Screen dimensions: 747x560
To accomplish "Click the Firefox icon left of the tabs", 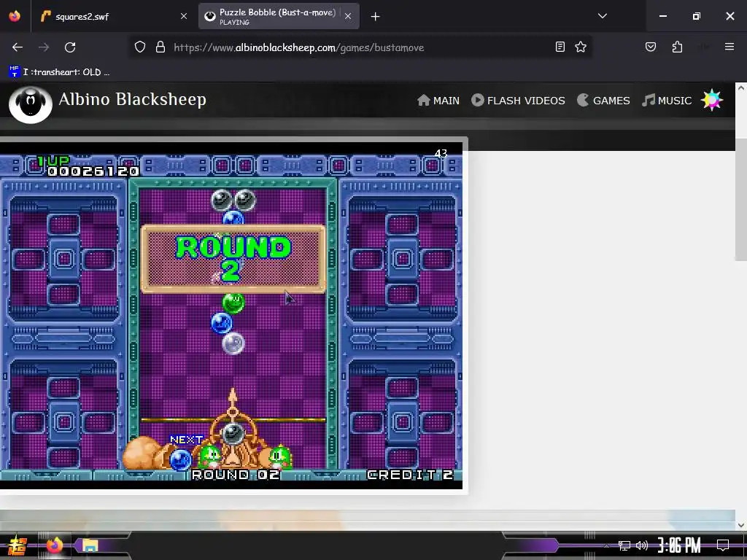I will tap(15, 16).
